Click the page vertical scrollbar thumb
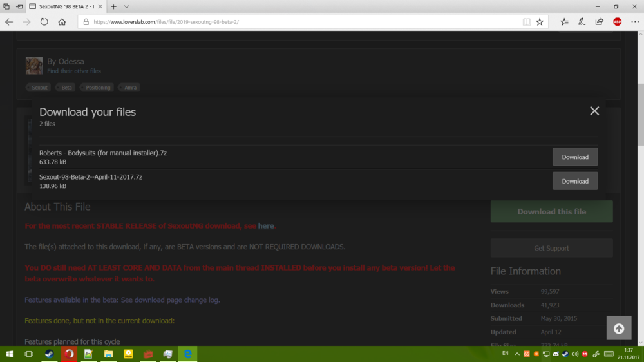Viewport: 644px width, 362px height. tap(640, 114)
